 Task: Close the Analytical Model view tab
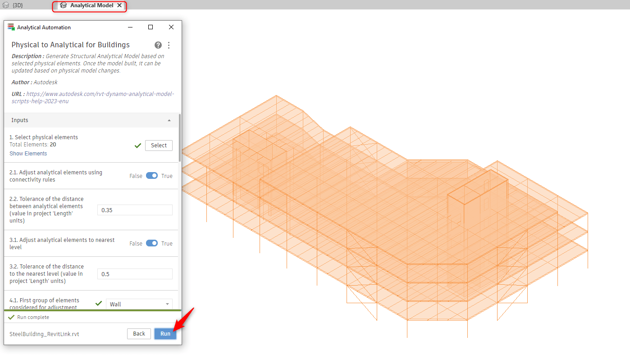tap(119, 5)
